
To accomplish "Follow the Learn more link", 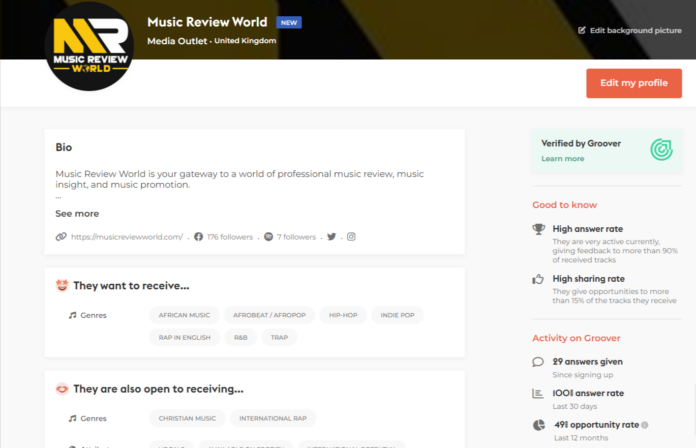I will pyautogui.click(x=563, y=159).
